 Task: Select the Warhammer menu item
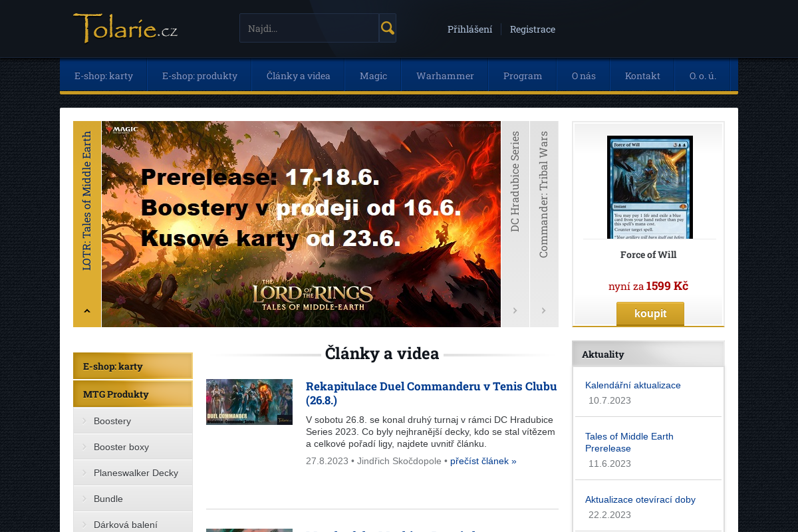(x=445, y=76)
